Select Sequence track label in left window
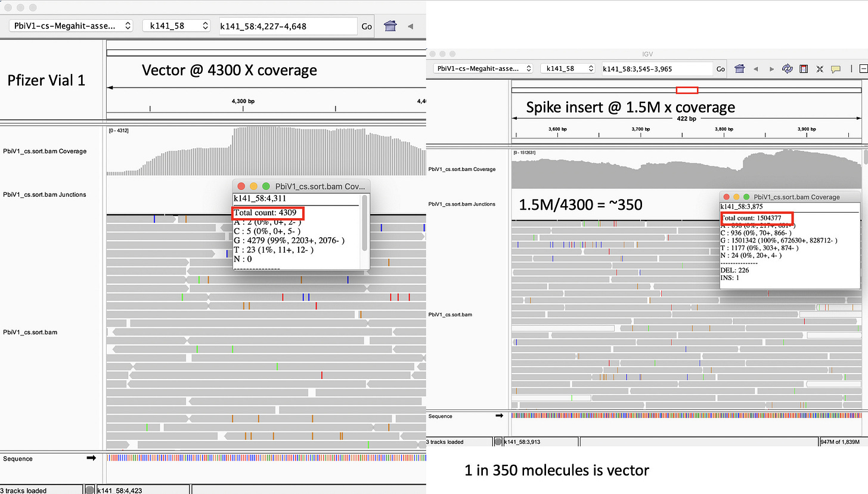868x494 pixels. [18, 459]
